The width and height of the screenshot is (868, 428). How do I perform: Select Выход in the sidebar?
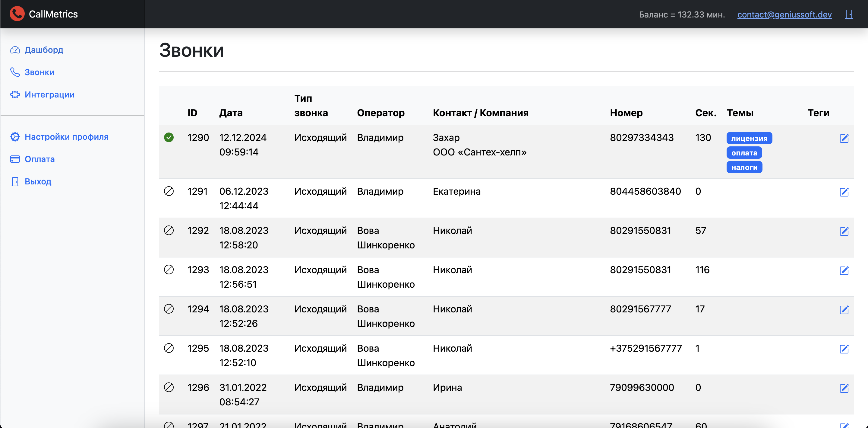pyautogui.click(x=38, y=181)
